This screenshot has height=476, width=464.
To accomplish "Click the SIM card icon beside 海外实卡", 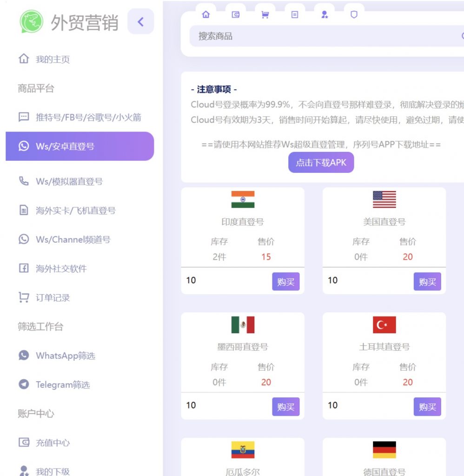I will tap(24, 210).
